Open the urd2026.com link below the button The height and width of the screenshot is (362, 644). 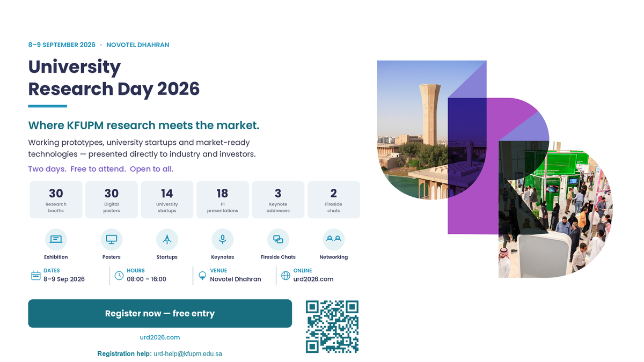click(160, 337)
